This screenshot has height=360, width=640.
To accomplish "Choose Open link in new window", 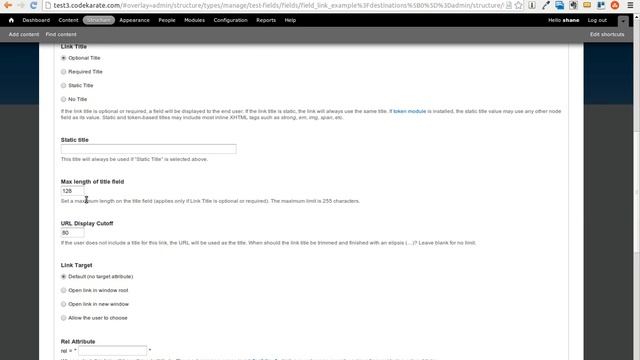I will (63, 304).
